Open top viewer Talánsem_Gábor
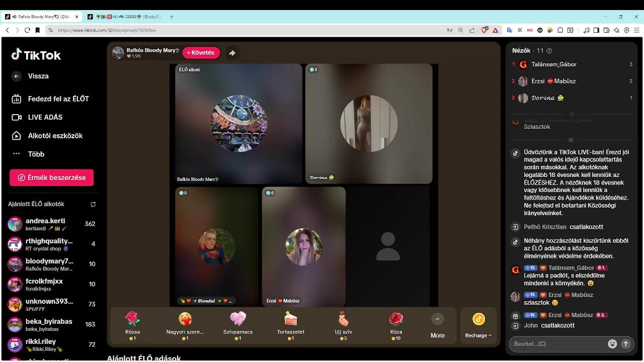The image size is (644, 362). point(572,64)
